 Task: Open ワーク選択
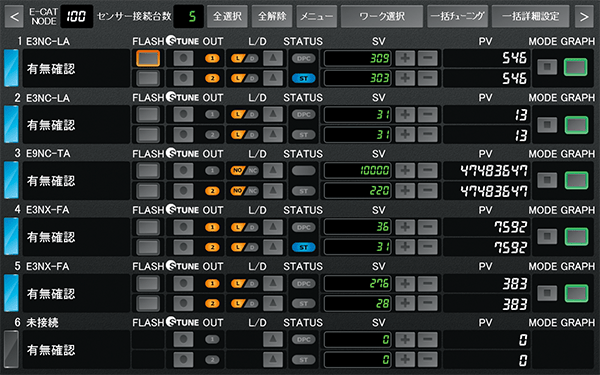(x=382, y=16)
